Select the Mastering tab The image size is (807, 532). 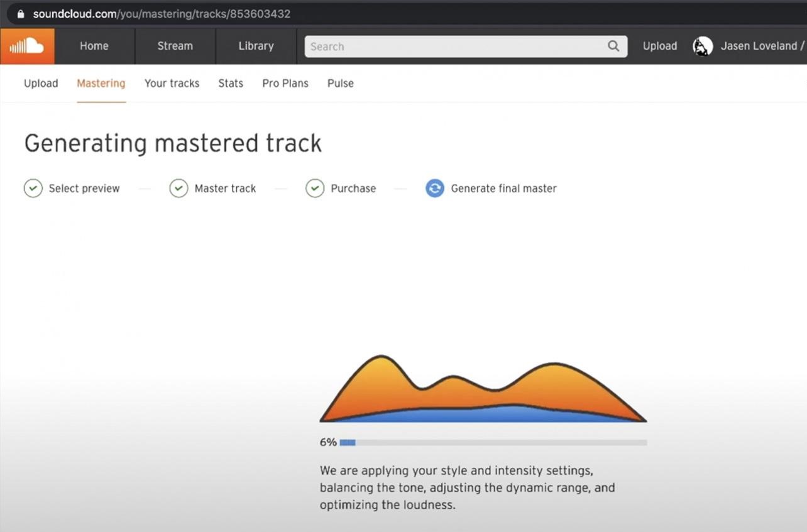point(101,83)
